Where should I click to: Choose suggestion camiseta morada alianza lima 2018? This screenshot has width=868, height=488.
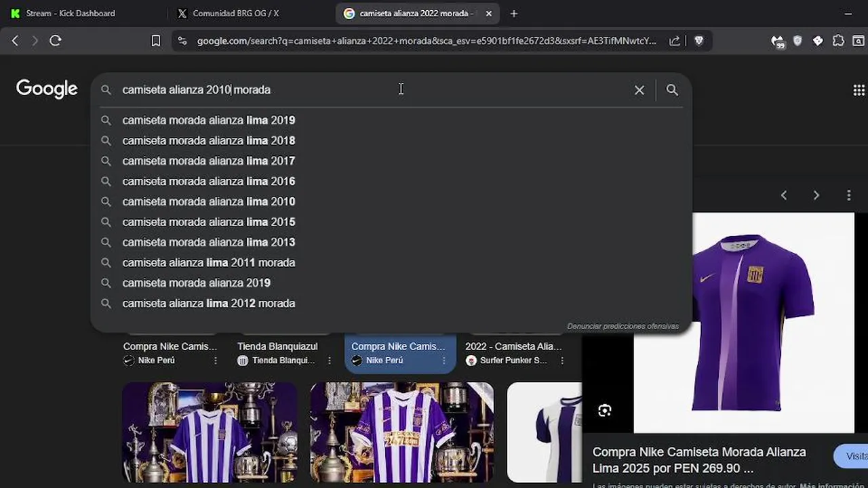[391, 140]
